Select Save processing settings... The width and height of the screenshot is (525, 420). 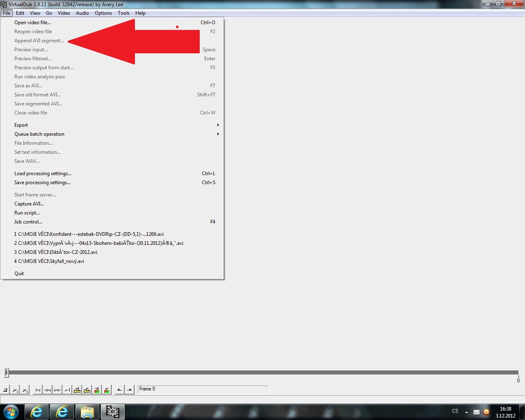tap(112, 183)
